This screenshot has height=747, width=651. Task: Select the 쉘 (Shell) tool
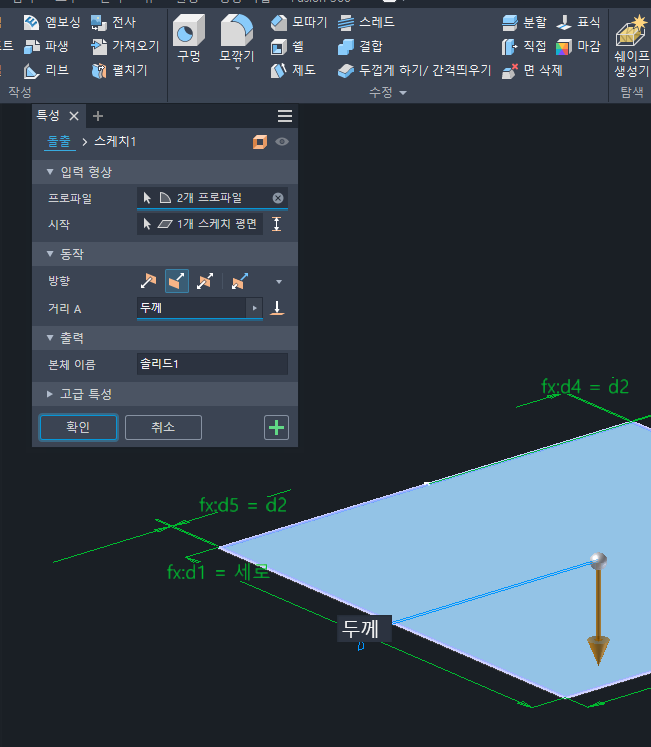coord(287,46)
